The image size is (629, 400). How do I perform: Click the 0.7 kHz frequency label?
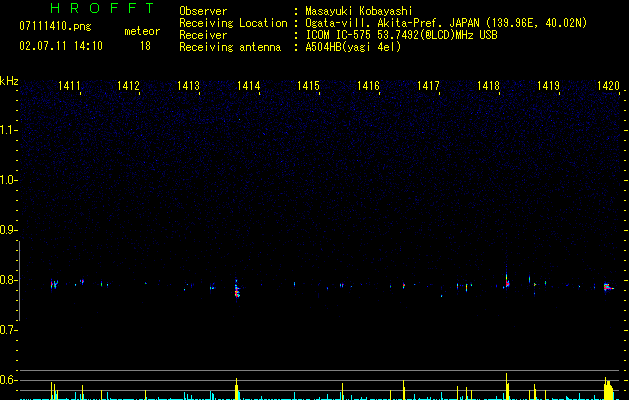tap(8, 330)
